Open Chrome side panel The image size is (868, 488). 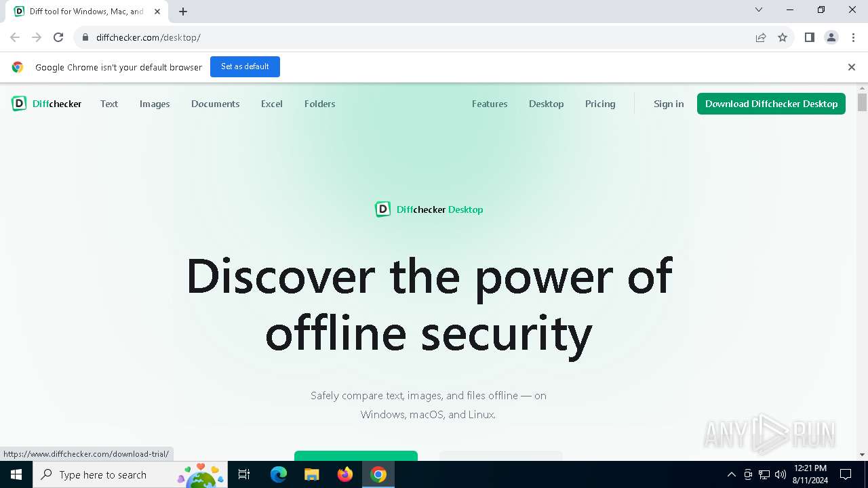pyautogui.click(x=809, y=37)
